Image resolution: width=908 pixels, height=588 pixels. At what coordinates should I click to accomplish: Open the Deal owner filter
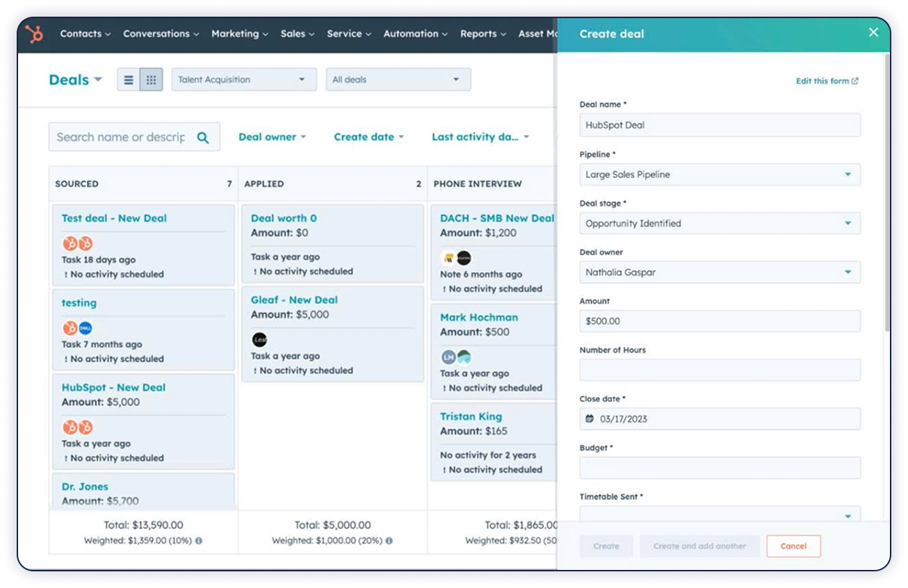click(x=273, y=137)
